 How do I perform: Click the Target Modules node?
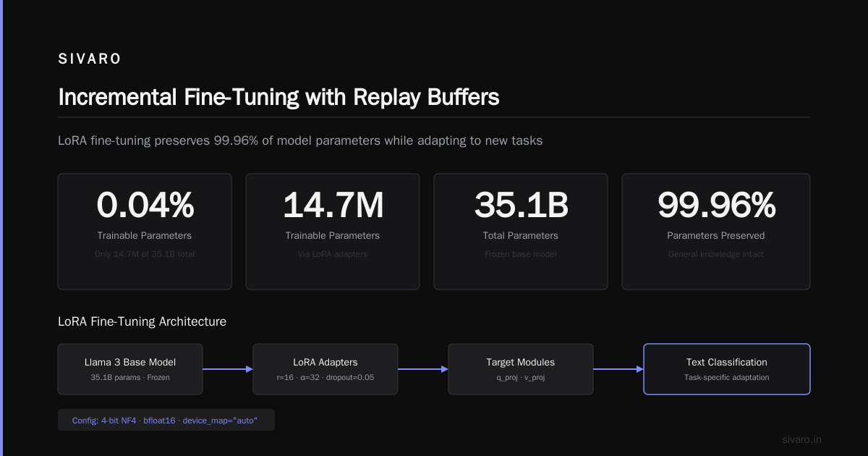click(x=521, y=369)
